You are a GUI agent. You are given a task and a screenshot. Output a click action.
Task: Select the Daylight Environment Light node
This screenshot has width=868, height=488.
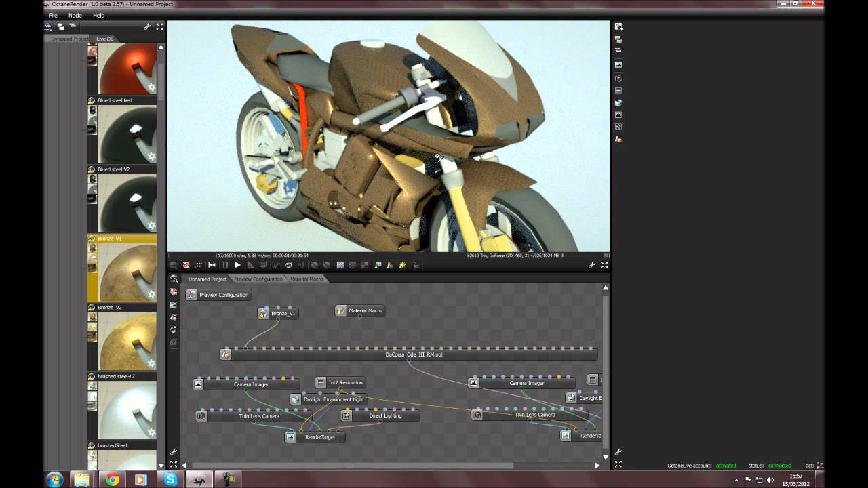328,399
